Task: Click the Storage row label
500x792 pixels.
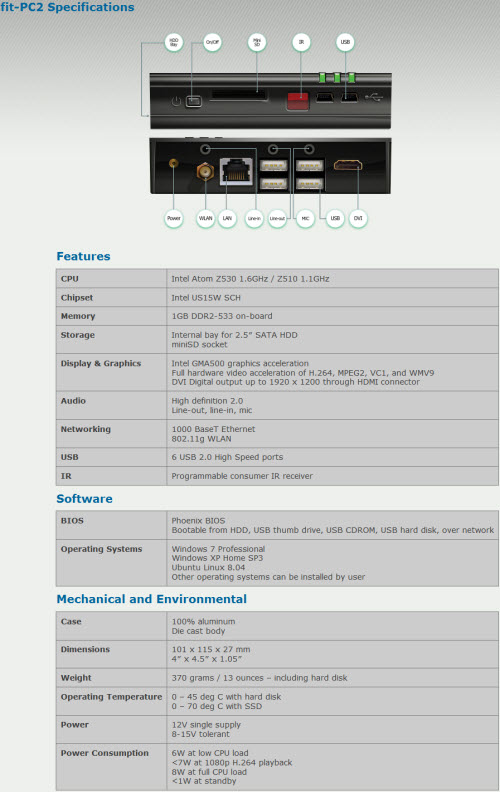Action: 77,335
